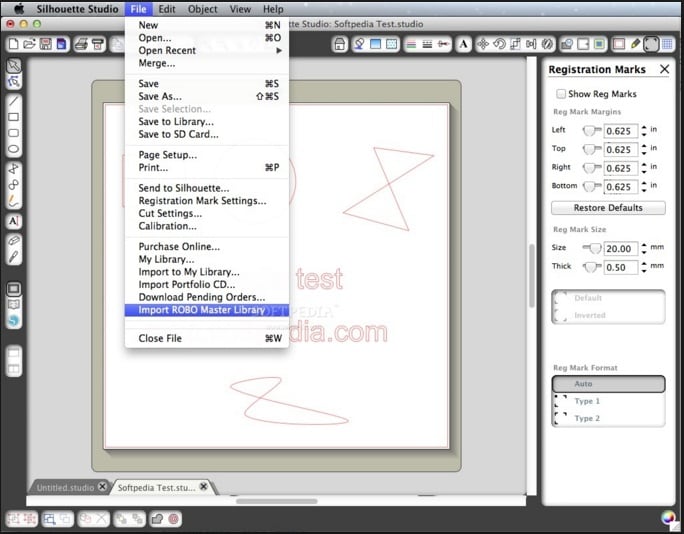Open the library book view icon
Image resolution: width=684 pixels, height=534 pixels.
point(14,305)
